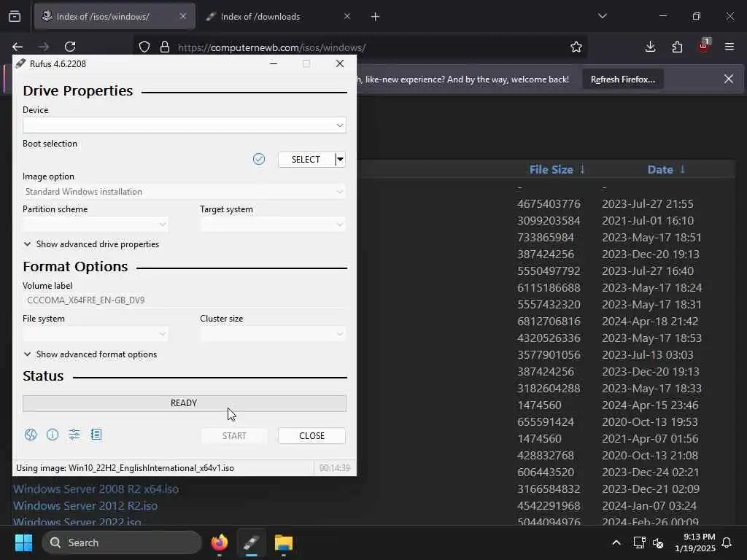Click the Rufus taskbar icon
Viewport: 747px width, 560px height.
(252, 542)
